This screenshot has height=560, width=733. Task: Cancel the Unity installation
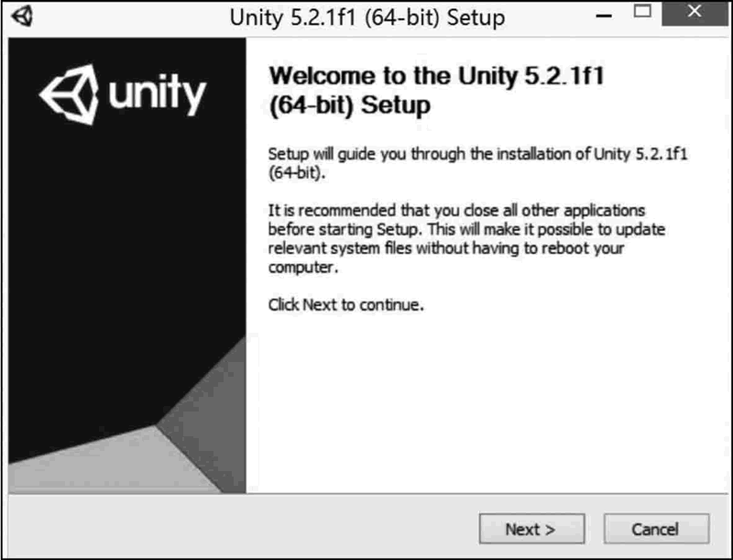[x=655, y=529]
